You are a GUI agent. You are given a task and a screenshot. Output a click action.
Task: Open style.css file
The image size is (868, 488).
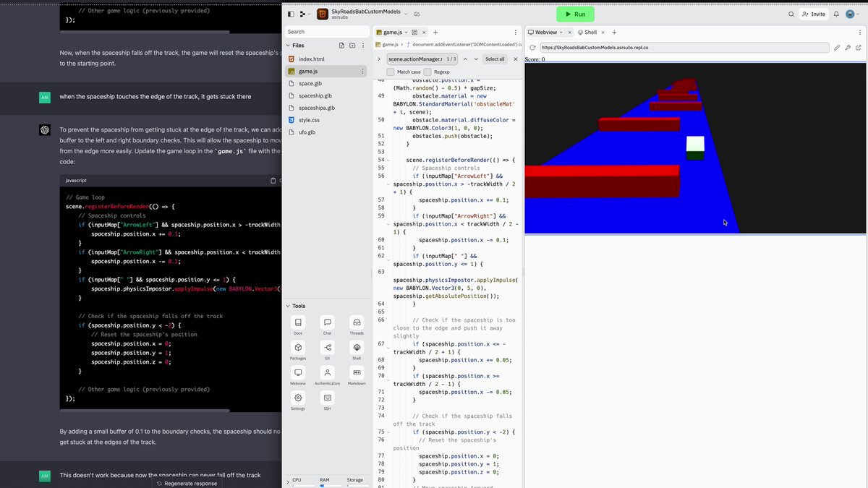pyautogui.click(x=327, y=120)
